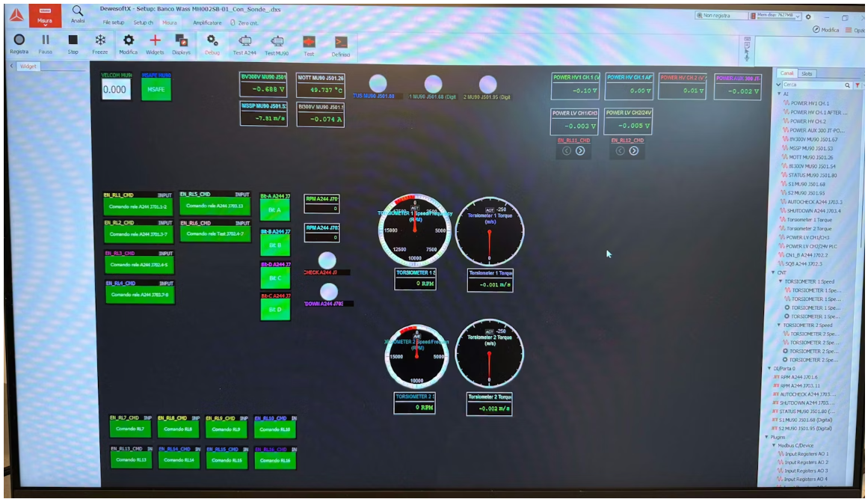The image size is (868, 499).
Task: Collapse the CNT channel group
Action: 774,272
